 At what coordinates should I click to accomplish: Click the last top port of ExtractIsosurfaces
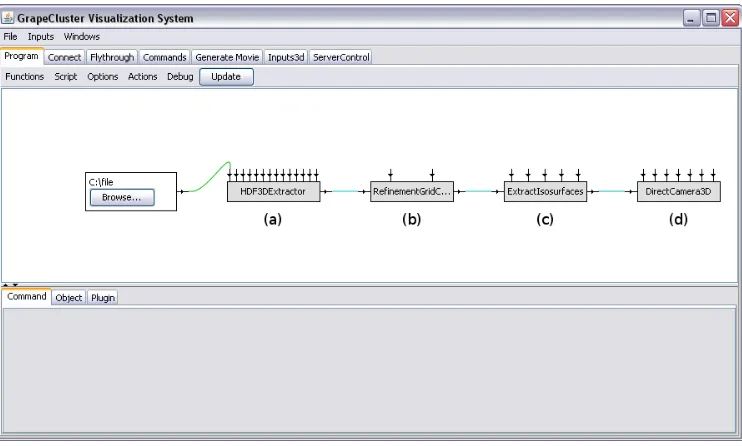[578, 175]
